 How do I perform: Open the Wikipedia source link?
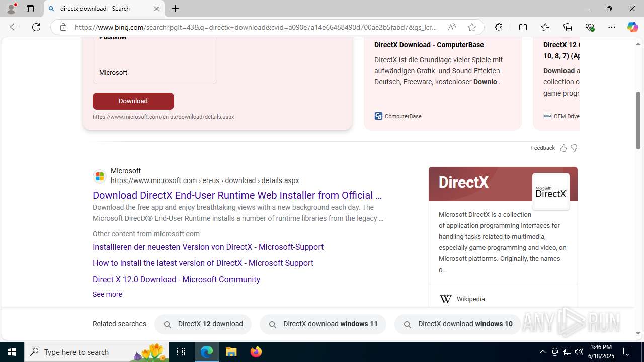pos(470,299)
